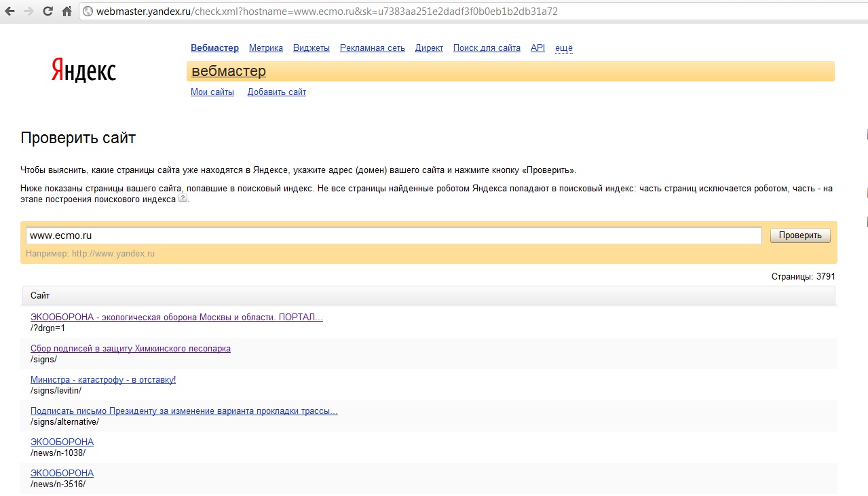Image resolution: width=868 pixels, height=496 pixels.
Task: Click the /signs/alternative/ path text
Action: pyautogui.click(x=64, y=421)
